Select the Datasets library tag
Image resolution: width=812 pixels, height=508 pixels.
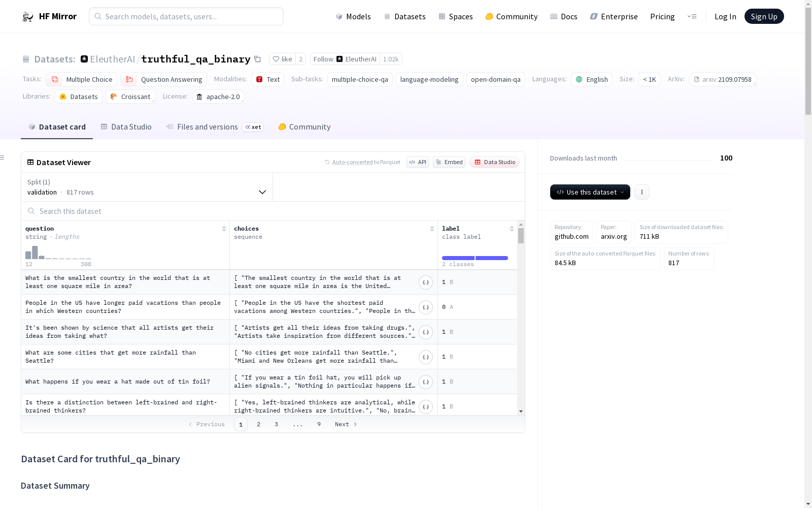click(79, 97)
